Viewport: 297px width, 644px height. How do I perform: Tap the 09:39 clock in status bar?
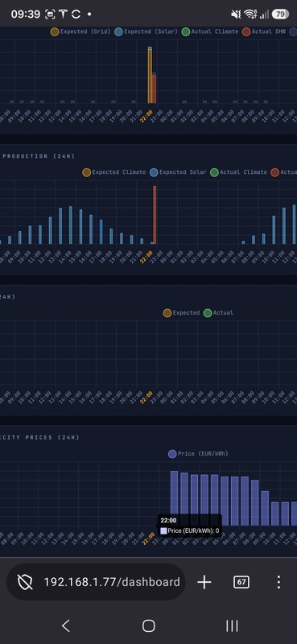click(26, 14)
